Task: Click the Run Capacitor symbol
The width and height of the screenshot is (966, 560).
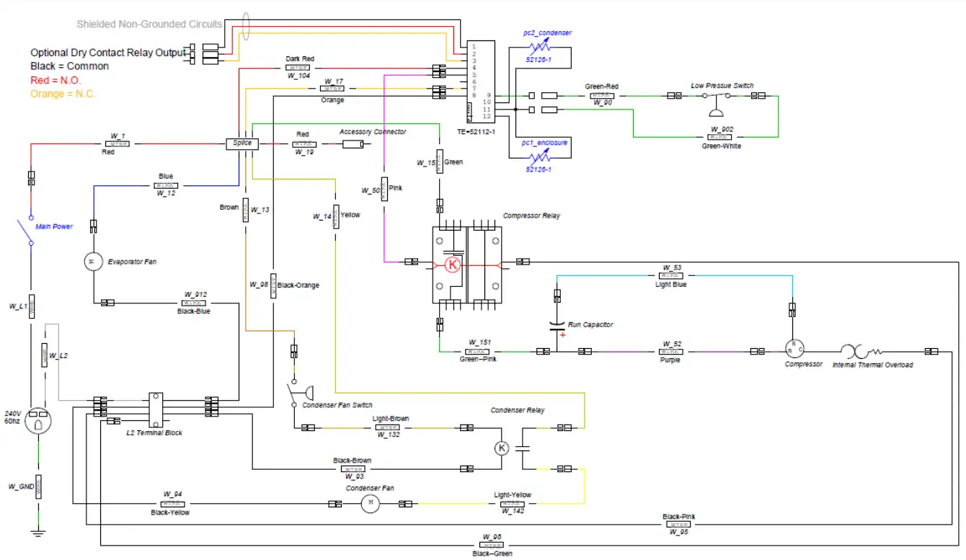Action: (555, 325)
